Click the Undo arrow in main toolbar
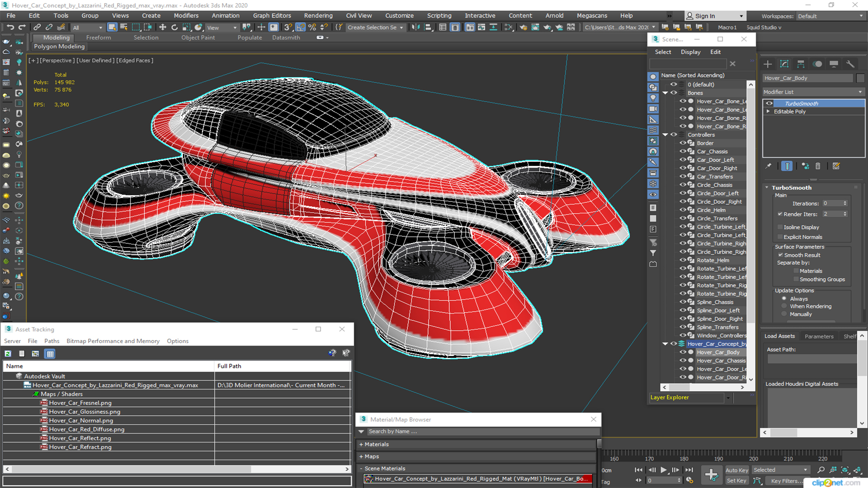The image size is (868, 488). [x=10, y=28]
